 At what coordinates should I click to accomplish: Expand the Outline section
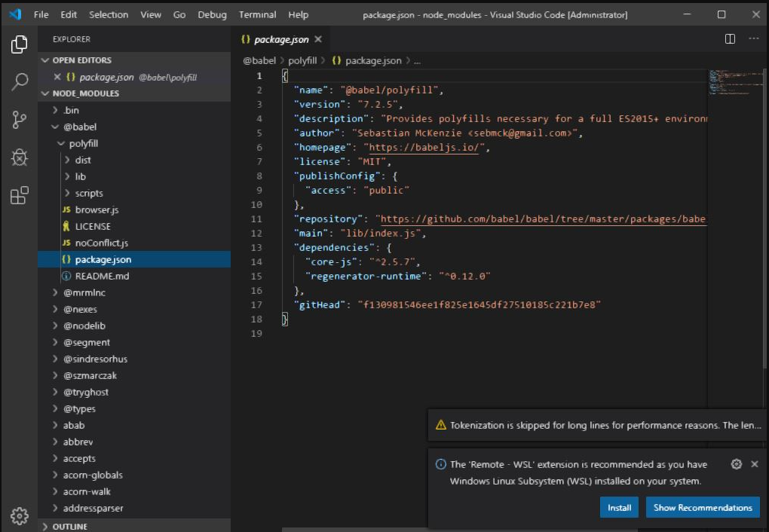tap(45, 526)
